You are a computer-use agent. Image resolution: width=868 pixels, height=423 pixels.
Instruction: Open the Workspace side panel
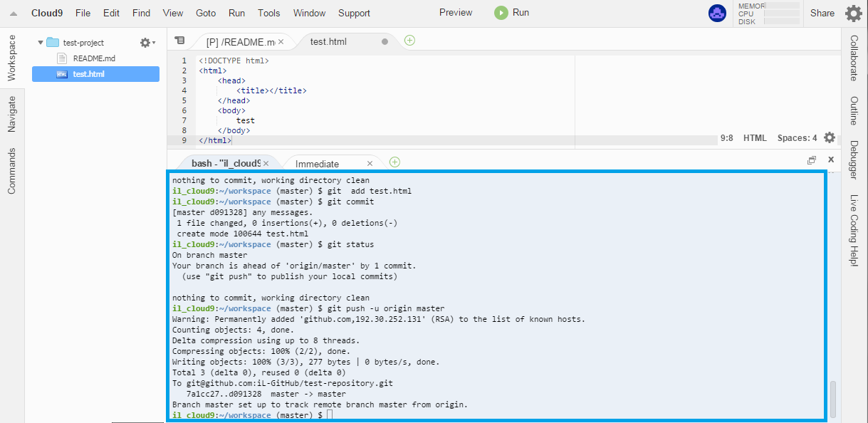[x=11, y=57]
